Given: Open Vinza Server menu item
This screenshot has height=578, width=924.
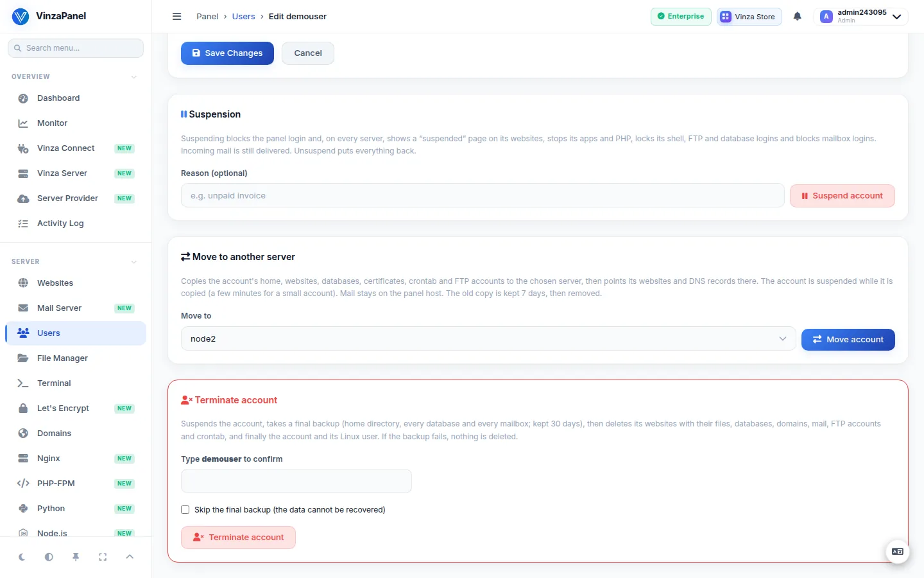Looking at the screenshot, I should point(76,173).
